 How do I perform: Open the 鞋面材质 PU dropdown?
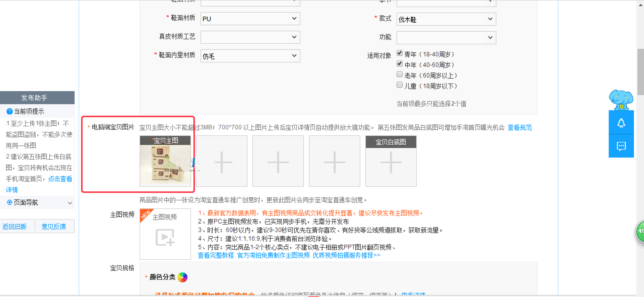pos(250,19)
